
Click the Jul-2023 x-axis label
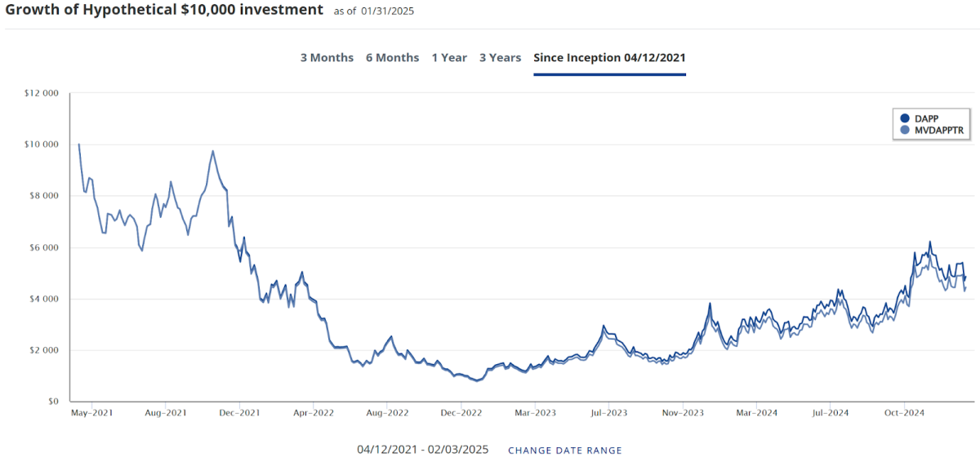click(608, 413)
